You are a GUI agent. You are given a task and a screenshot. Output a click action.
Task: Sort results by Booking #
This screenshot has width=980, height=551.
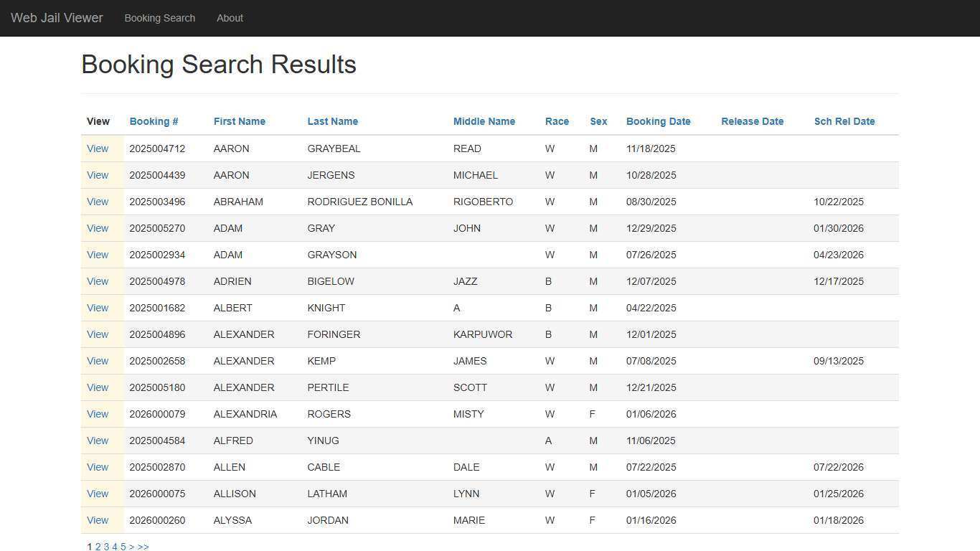click(x=154, y=121)
